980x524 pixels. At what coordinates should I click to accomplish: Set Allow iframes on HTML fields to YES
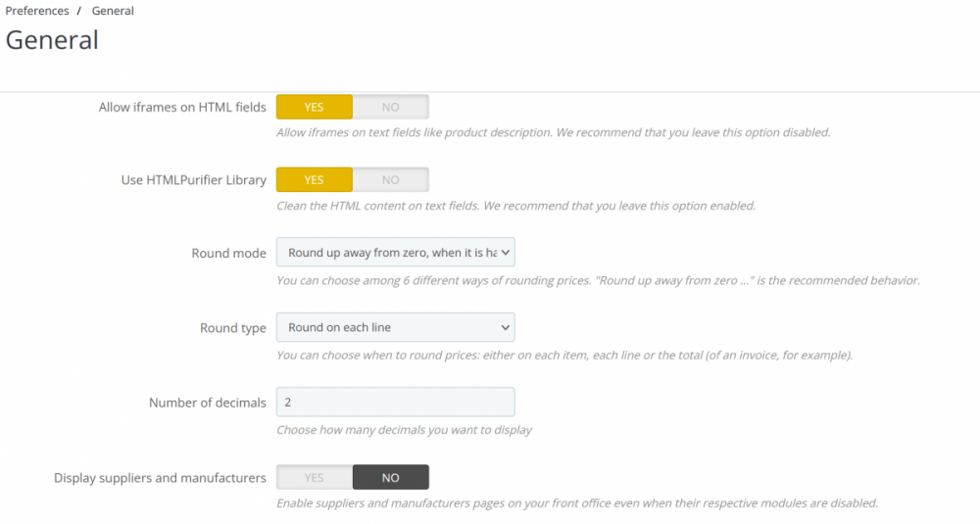(314, 107)
